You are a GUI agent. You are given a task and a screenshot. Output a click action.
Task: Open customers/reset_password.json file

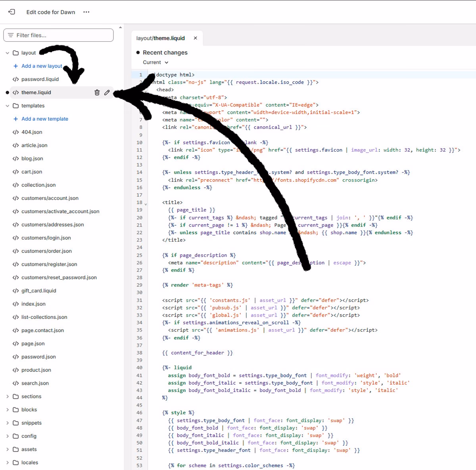click(x=59, y=277)
